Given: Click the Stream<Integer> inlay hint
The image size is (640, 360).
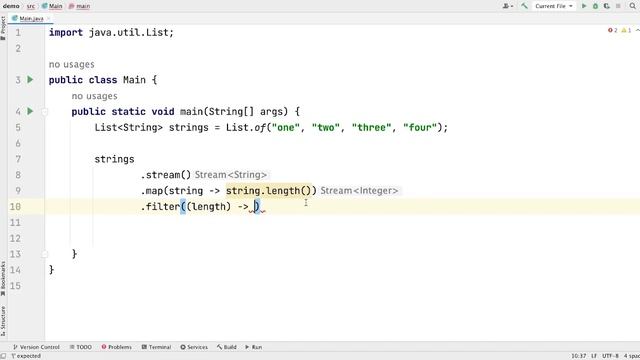Looking at the screenshot, I should (359, 191).
